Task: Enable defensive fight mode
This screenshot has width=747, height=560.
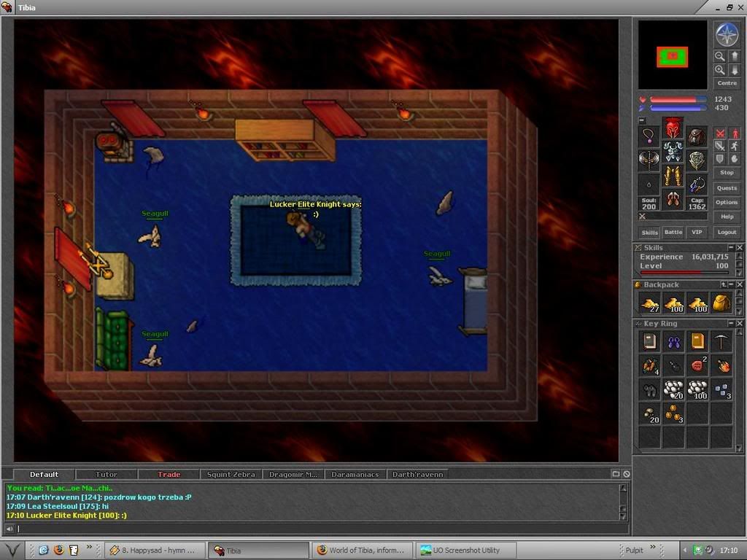Action: point(720,158)
